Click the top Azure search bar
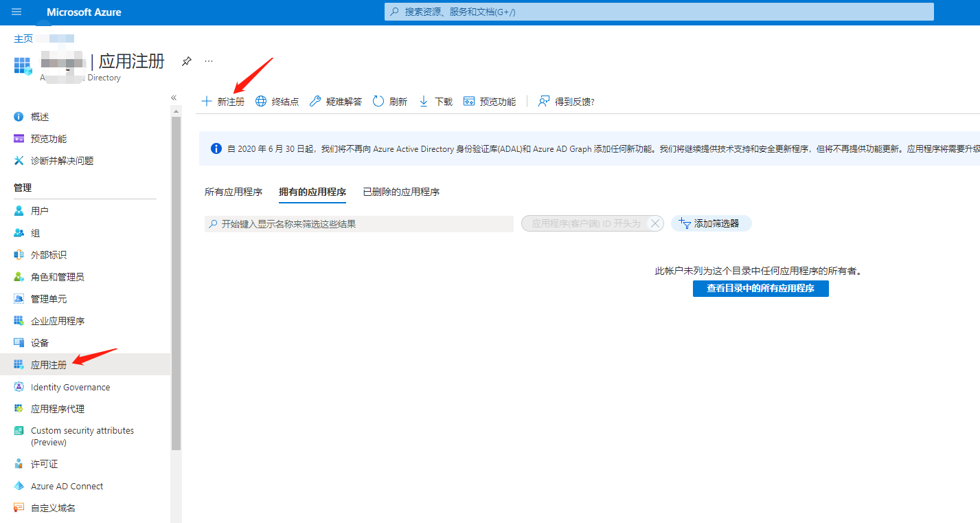Screen dimensions: 980x523 pos(659,12)
